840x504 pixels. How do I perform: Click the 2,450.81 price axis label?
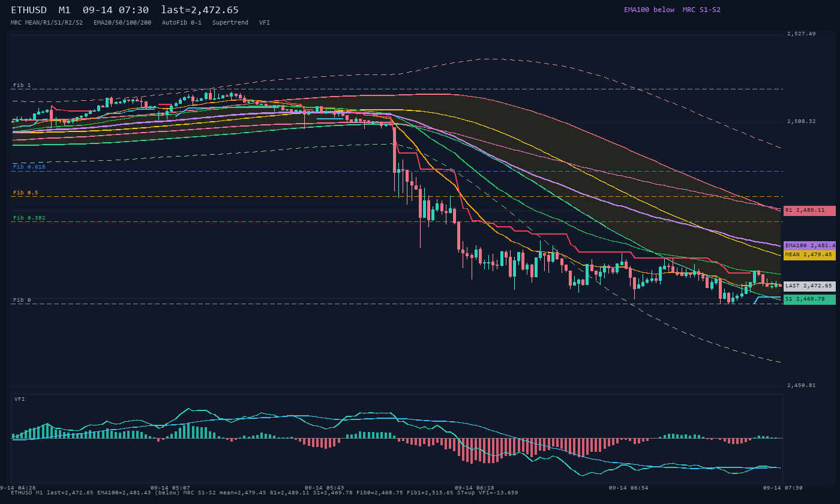tap(802, 385)
